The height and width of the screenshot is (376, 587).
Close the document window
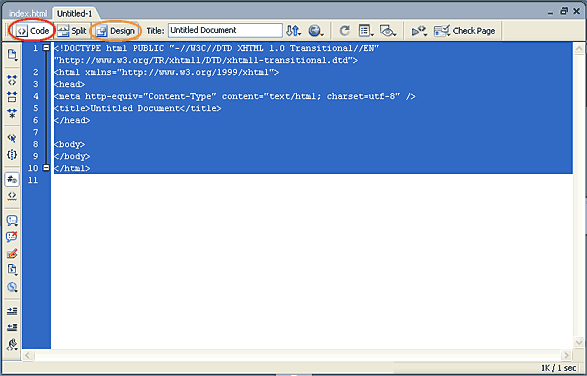point(577,12)
